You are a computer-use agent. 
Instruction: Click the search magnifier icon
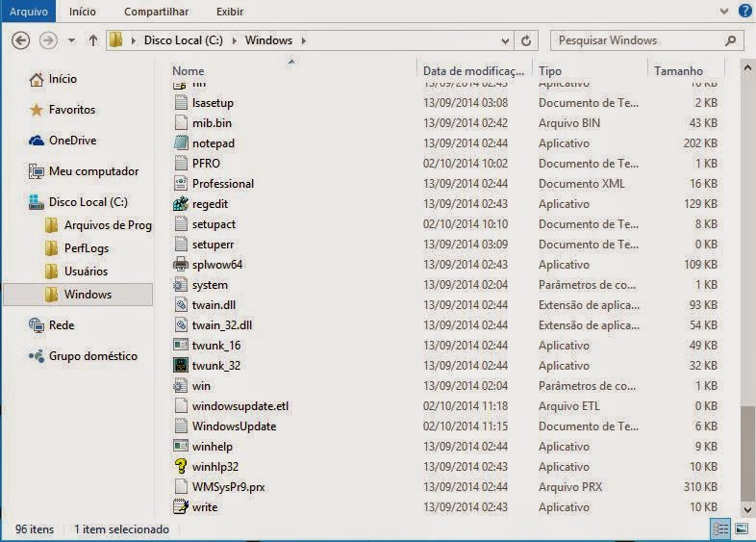coord(730,40)
